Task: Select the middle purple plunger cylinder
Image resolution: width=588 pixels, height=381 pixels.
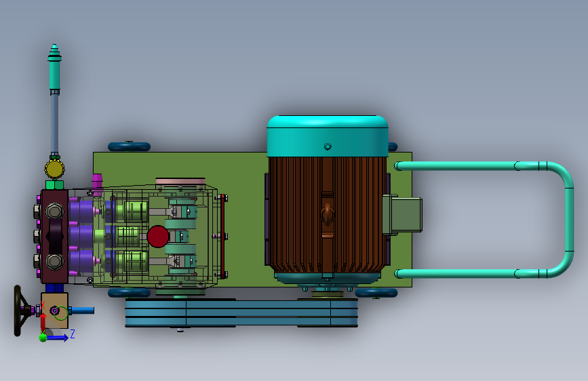Action: click(x=81, y=236)
